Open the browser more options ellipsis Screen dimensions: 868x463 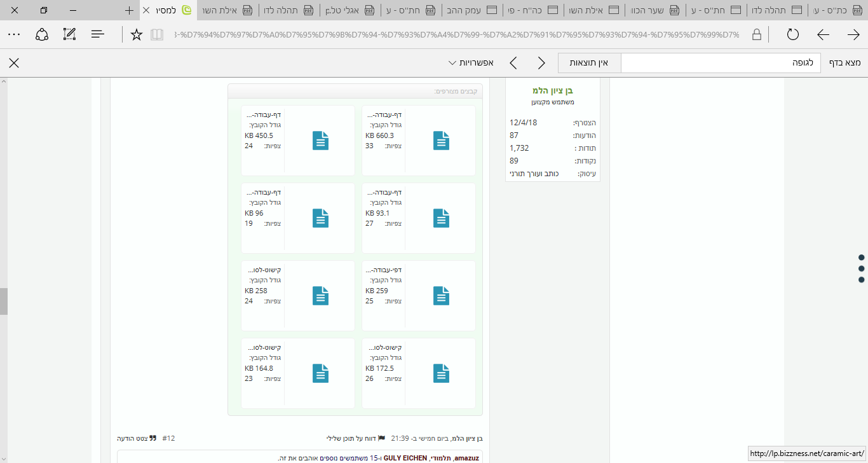14,34
